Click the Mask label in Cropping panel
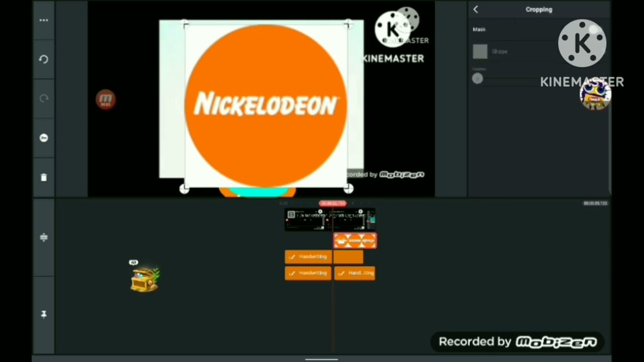 click(479, 29)
